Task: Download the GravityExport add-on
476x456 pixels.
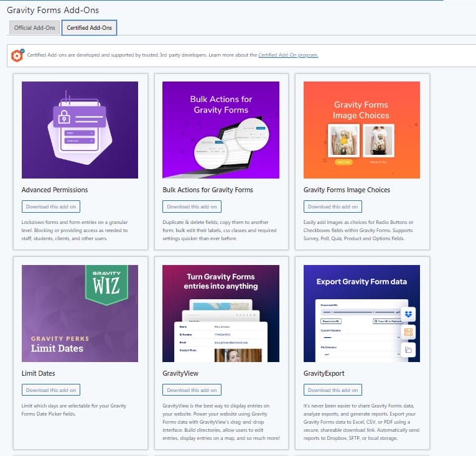Action: [x=333, y=390]
